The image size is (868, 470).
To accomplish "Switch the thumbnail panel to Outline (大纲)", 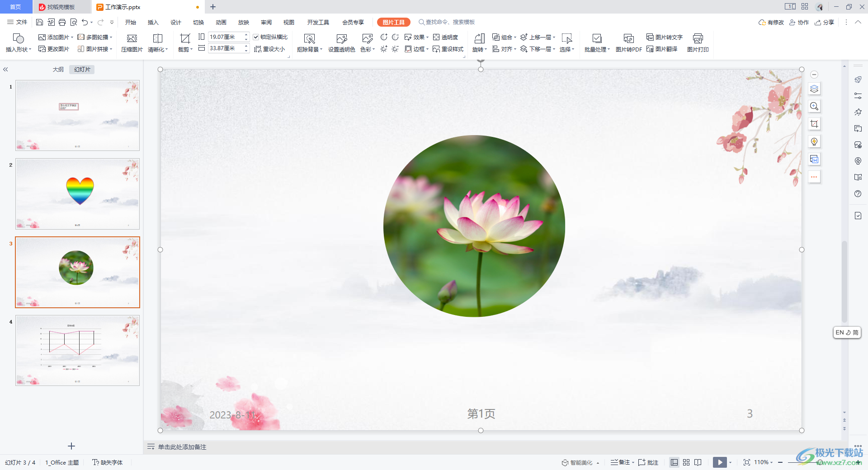I will pos(58,70).
